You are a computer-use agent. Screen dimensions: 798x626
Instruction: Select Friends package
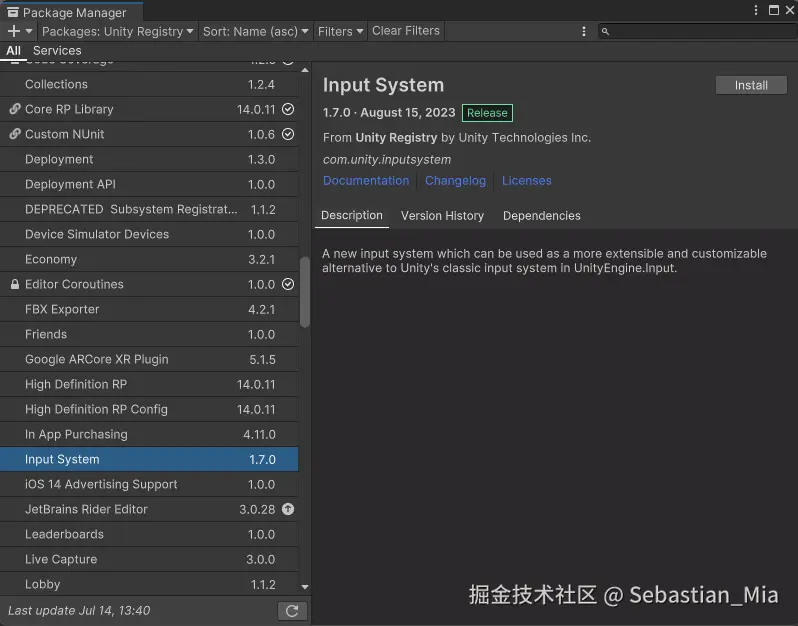coord(149,334)
